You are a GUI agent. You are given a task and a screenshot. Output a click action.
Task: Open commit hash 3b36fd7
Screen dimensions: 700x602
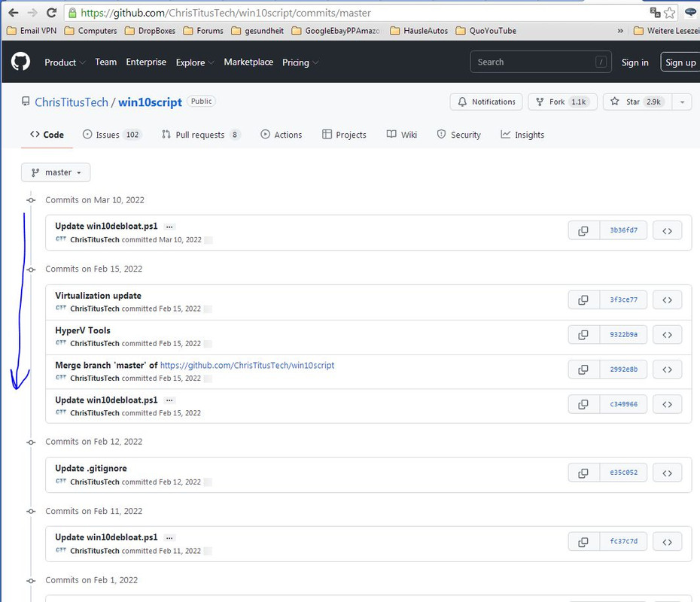tap(624, 230)
